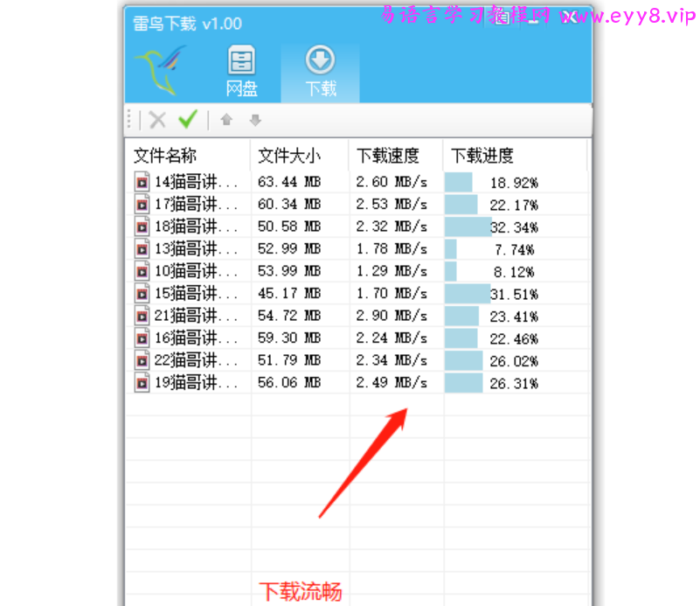Click the up arrow icon to move task up
Image resolution: width=700 pixels, height=606 pixels.
tap(226, 120)
